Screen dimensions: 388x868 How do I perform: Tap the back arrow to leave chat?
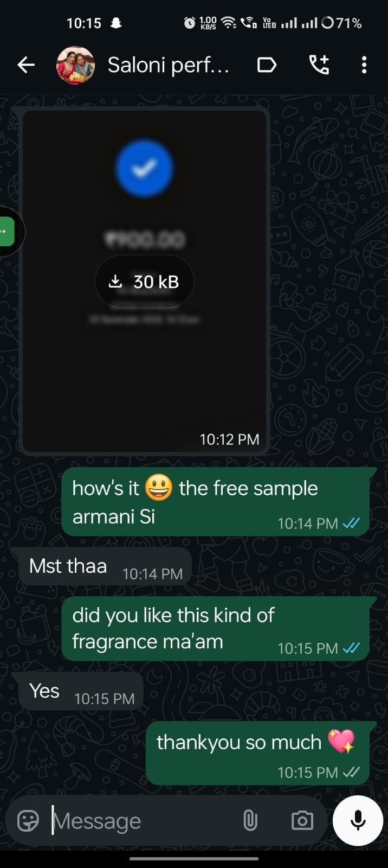pos(26,66)
